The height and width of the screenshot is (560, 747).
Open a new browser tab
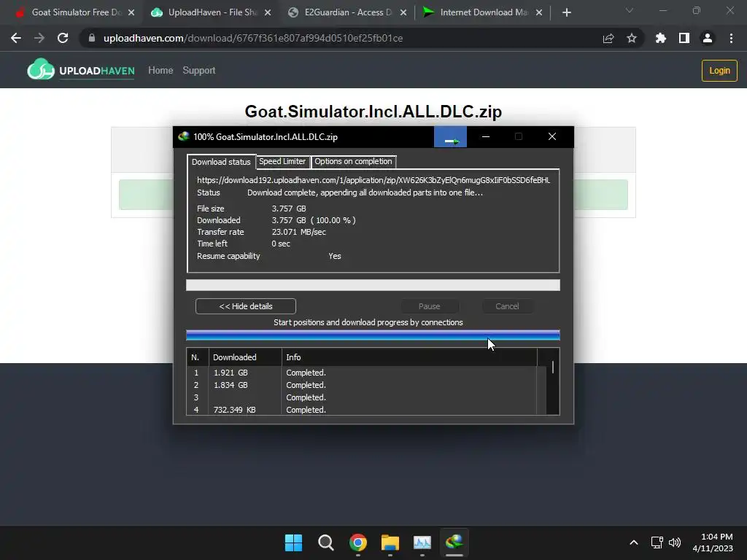(x=566, y=12)
